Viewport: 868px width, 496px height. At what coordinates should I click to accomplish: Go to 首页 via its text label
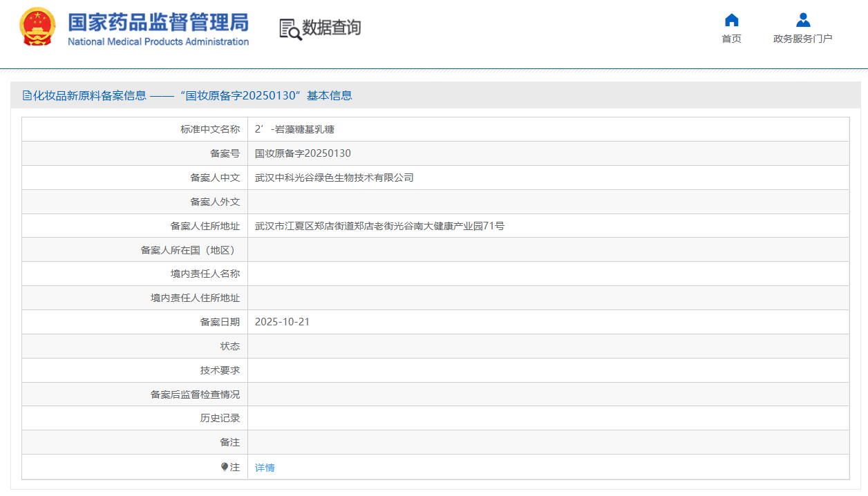click(731, 39)
